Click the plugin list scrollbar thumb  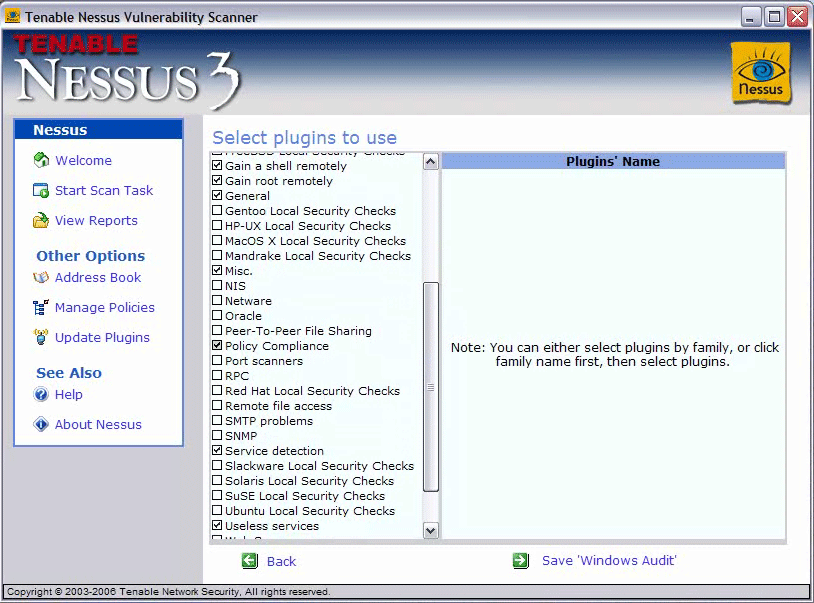431,387
